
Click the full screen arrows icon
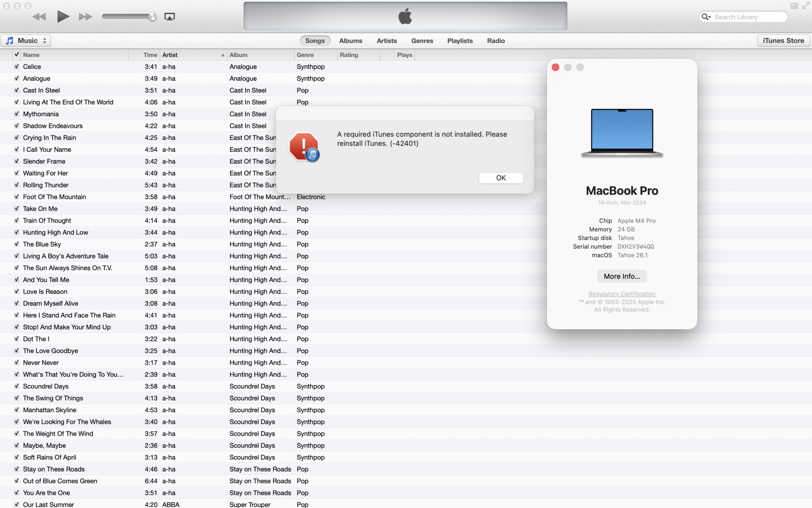click(806, 6)
